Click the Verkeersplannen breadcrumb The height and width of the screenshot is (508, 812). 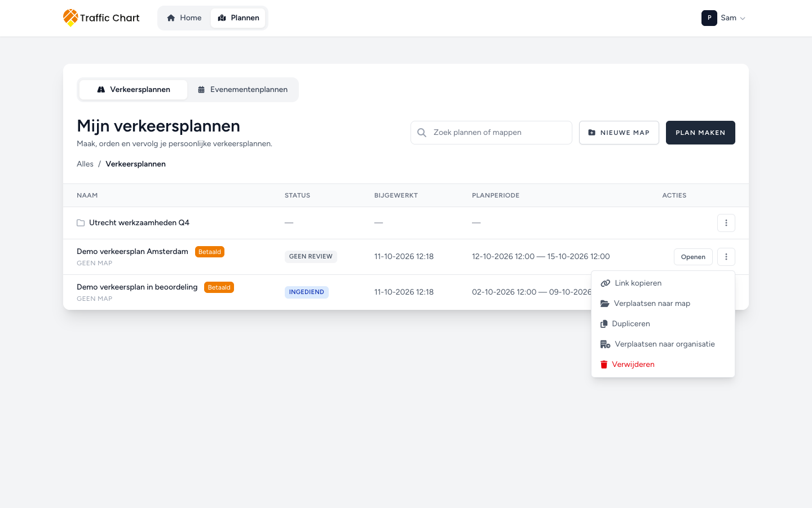135,164
